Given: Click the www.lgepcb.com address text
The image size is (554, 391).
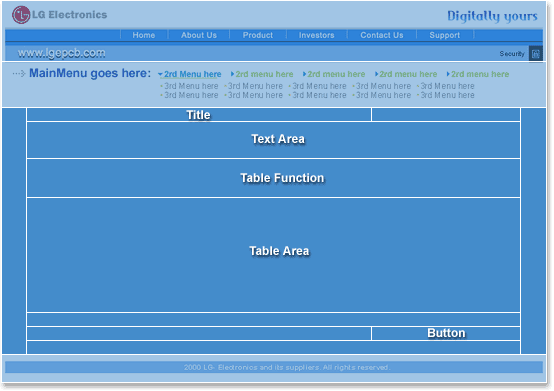Looking at the screenshot, I should point(62,53).
